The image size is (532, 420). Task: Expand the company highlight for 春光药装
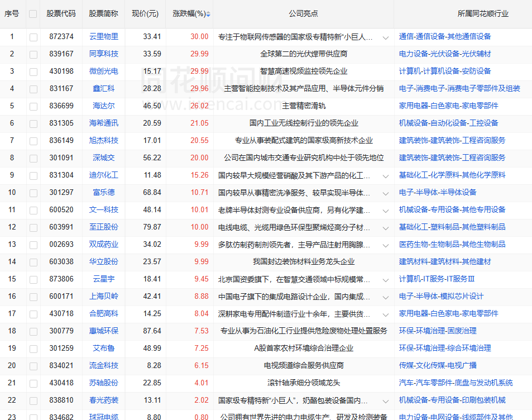pos(386,402)
